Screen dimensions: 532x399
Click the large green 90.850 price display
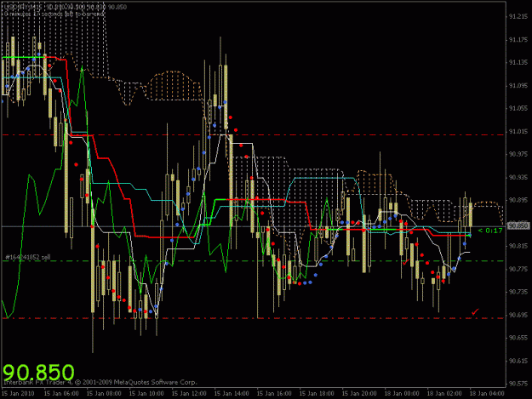coord(38,373)
